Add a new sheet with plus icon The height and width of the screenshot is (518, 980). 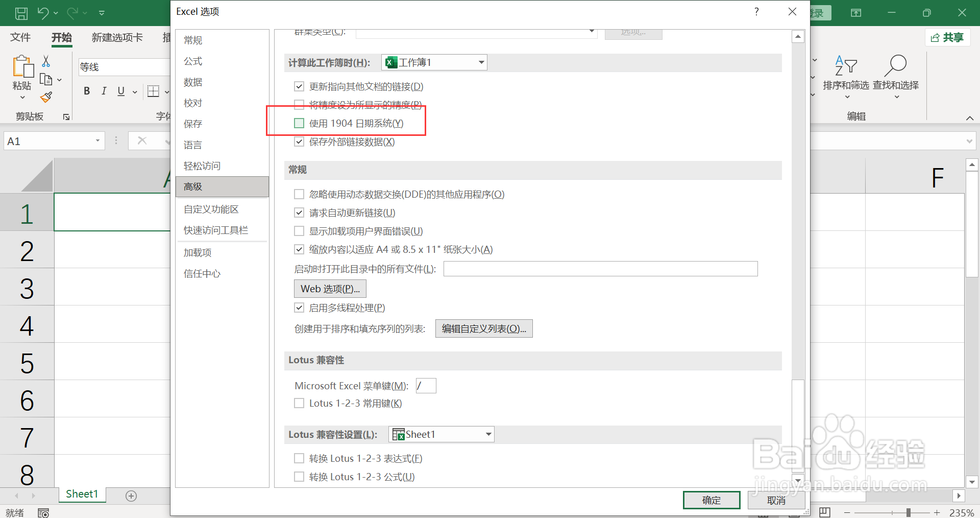pyautogui.click(x=131, y=496)
